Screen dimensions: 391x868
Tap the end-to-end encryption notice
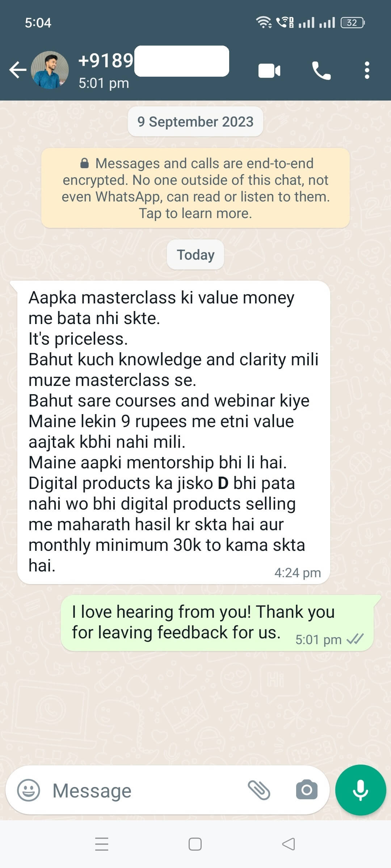click(x=195, y=188)
